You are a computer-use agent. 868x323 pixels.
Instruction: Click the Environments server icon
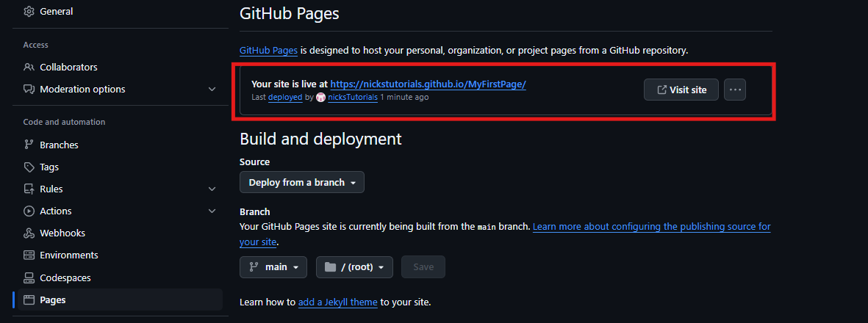point(29,255)
